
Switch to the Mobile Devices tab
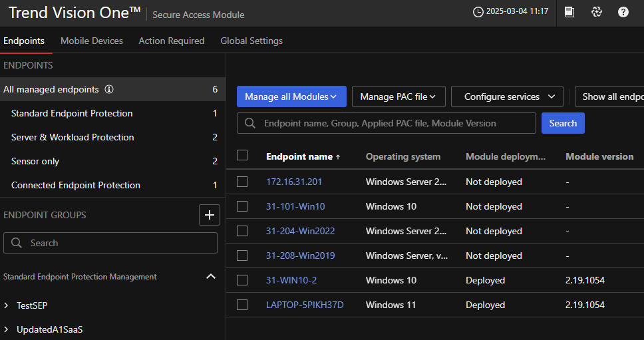click(92, 41)
